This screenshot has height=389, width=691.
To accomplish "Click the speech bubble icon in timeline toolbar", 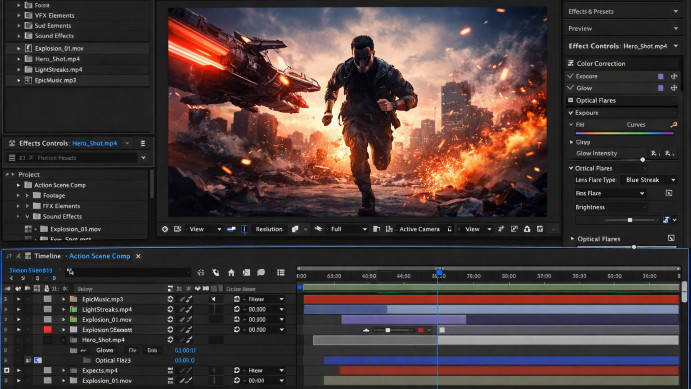I will pos(261,273).
